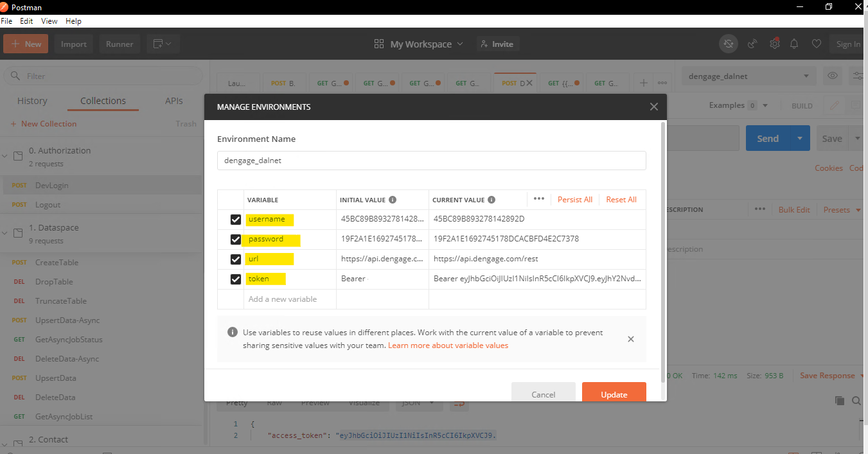
Task: Open Postman settings via the gear icon
Action: pos(774,44)
